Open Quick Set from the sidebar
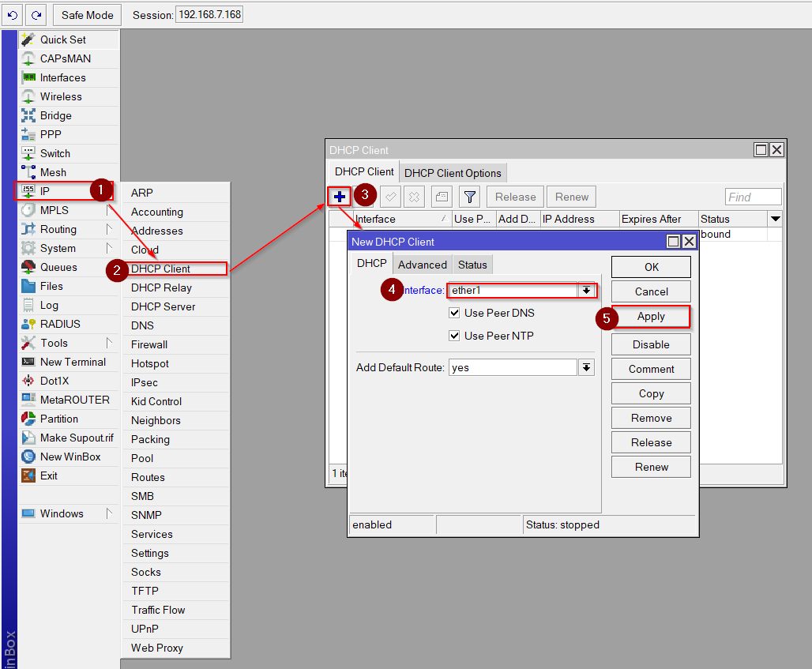 coord(69,39)
